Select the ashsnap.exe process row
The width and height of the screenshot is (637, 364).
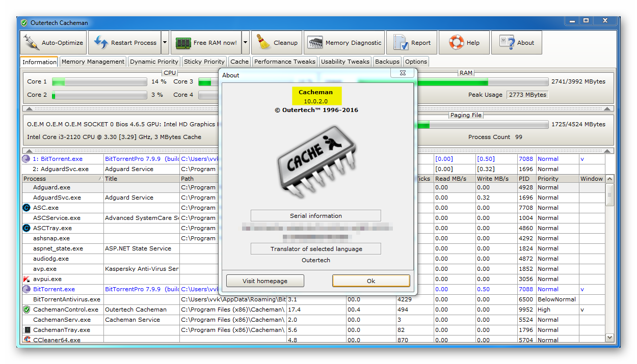point(313,238)
